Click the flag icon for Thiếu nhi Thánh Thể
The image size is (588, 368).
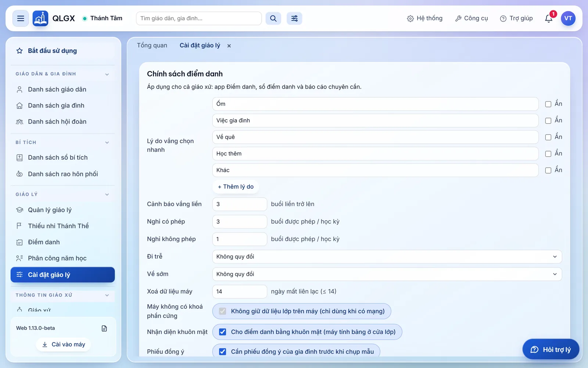click(19, 226)
